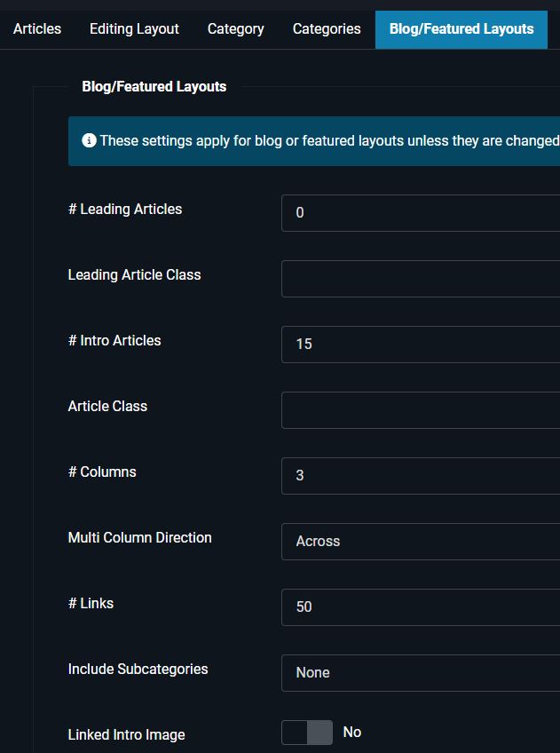560x753 pixels.
Task: Open the Multi Column Direction dropdown
Action: (x=419, y=541)
